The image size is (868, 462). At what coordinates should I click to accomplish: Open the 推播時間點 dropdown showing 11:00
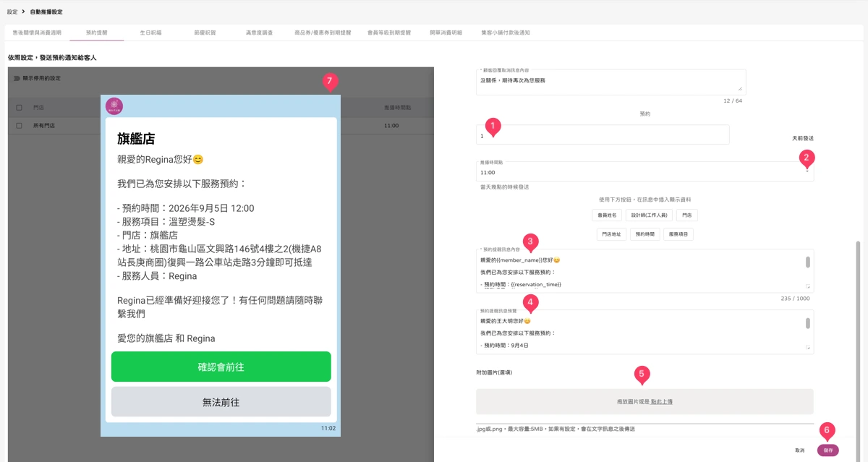coord(644,171)
